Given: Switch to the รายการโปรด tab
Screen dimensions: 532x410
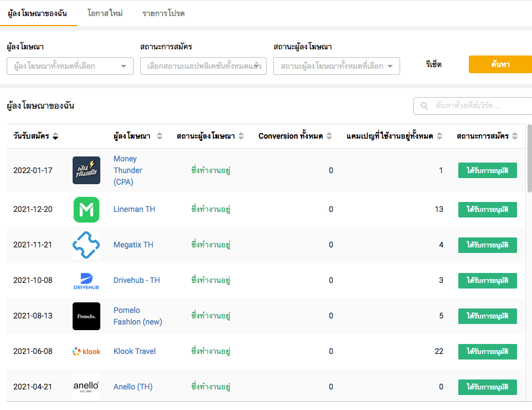Looking at the screenshot, I should 163,13.
